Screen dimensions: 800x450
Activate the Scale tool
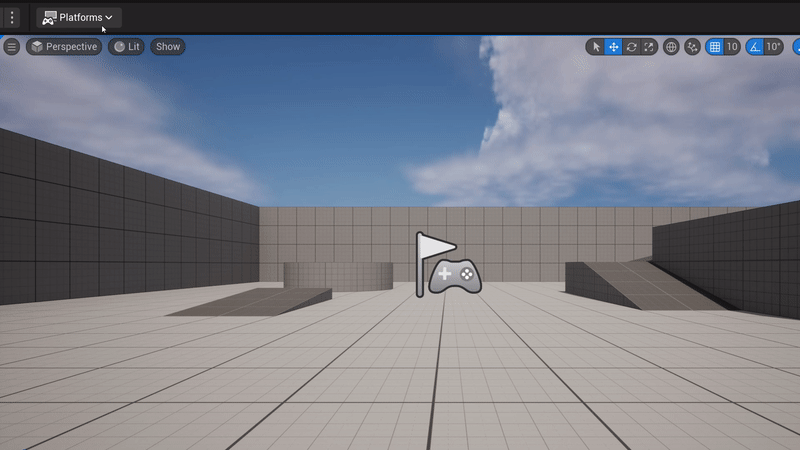coord(648,47)
